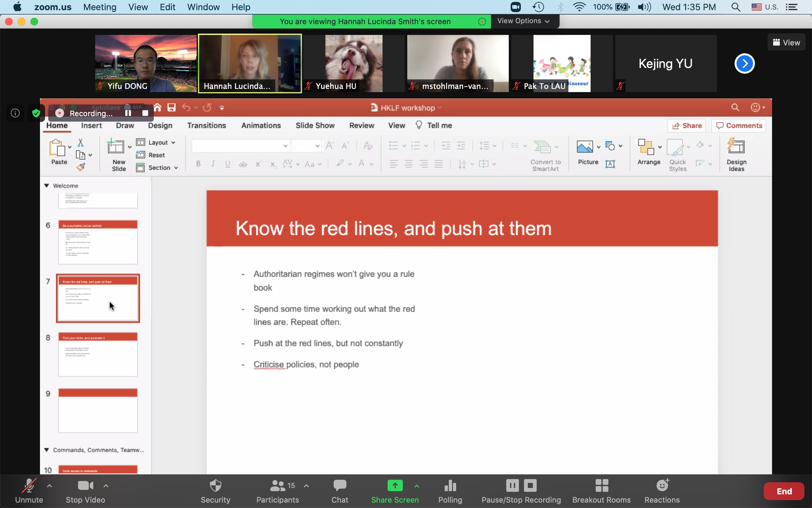Click the PowerPoint search magnifier icon
Viewport: 812px width, 508px height.
point(735,108)
